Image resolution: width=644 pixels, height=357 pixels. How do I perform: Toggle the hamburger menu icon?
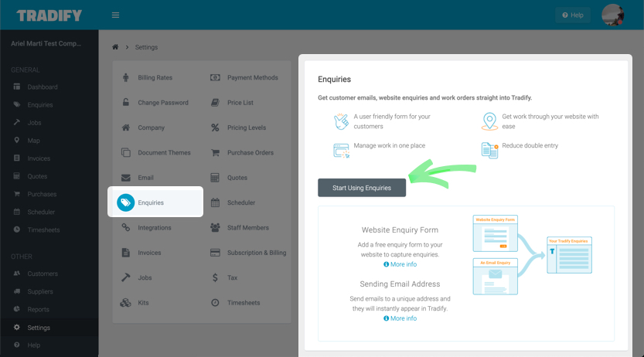(x=115, y=15)
